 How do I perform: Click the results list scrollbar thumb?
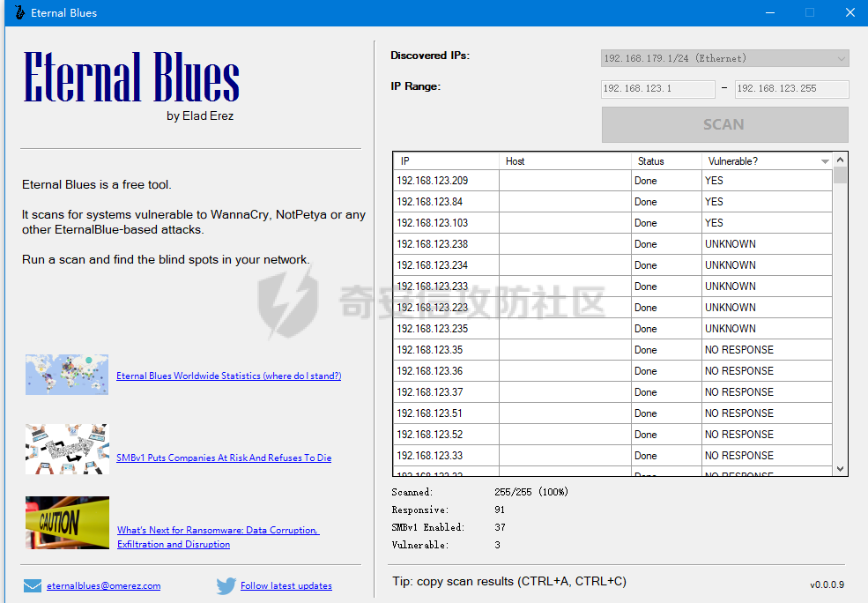pos(841,175)
